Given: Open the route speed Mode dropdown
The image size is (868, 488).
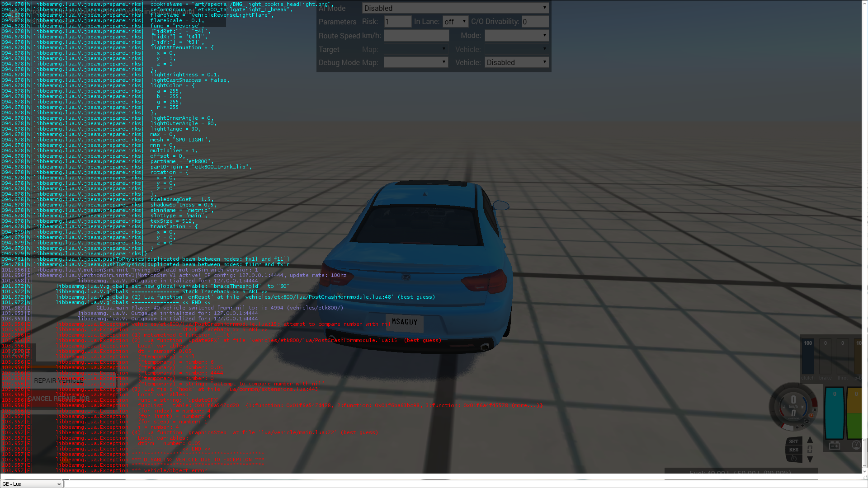Looking at the screenshot, I should [x=516, y=35].
